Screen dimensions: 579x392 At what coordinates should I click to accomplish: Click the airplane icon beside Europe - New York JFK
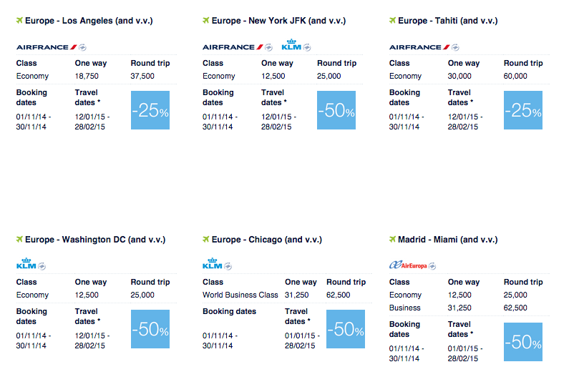pyautogui.click(x=206, y=21)
